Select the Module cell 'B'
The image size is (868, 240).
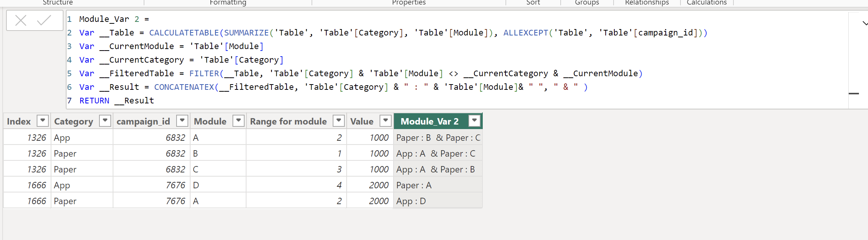coord(218,154)
